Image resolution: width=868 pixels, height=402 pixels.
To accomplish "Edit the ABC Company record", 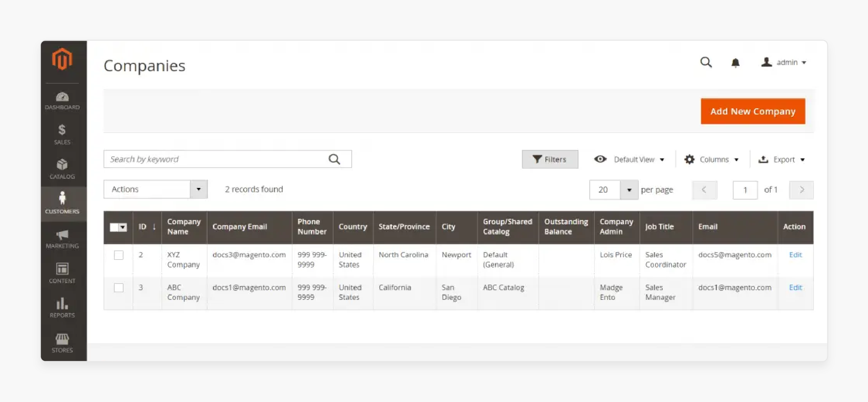I will pyautogui.click(x=795, y=288).
